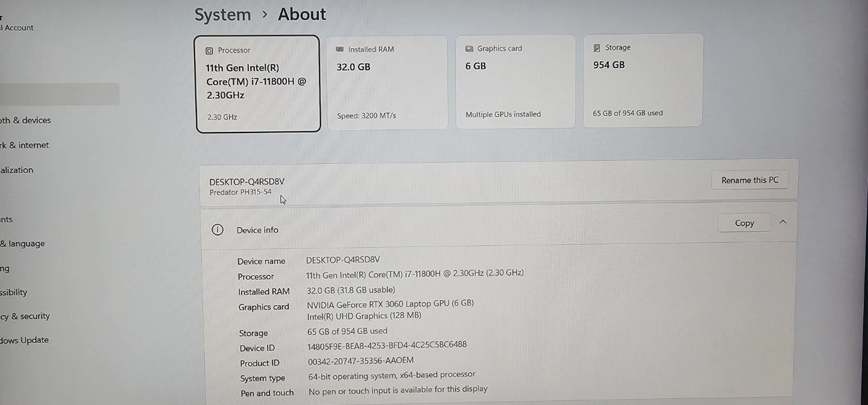Click the Pen and touch label

click(267, 393)
